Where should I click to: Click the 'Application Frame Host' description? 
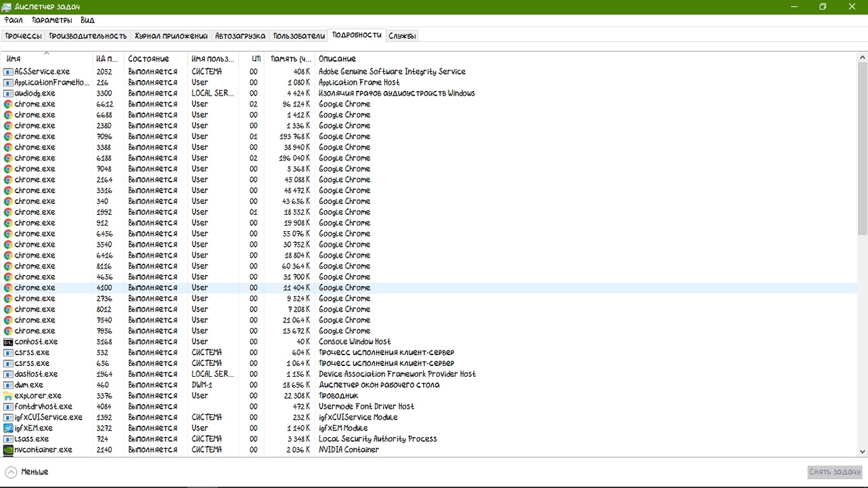pos(359,83)
